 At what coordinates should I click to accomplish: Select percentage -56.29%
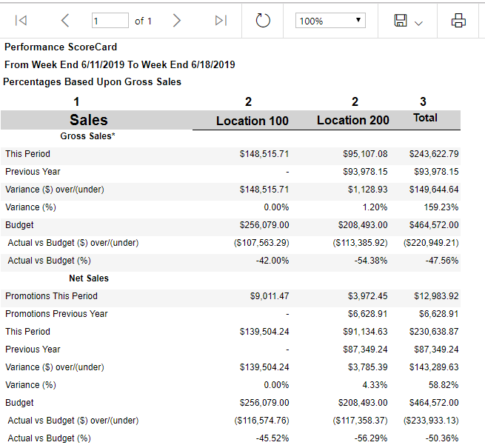pyautogui.click(x=371, y=438)
